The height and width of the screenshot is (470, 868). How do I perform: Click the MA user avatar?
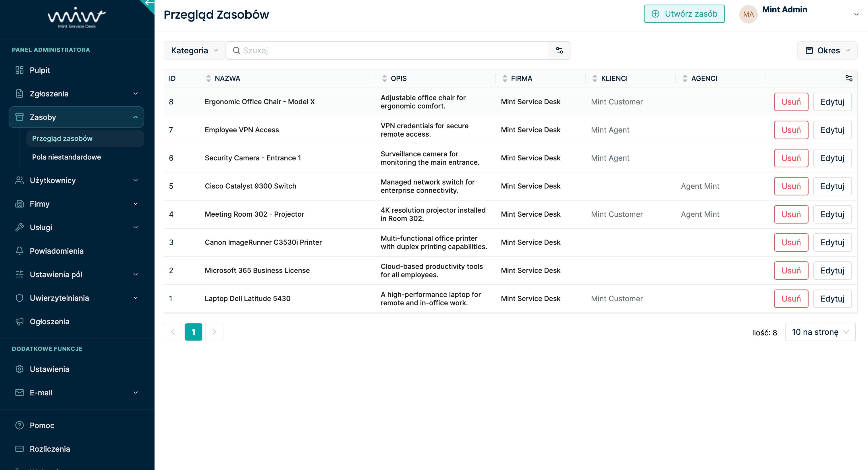748,14
